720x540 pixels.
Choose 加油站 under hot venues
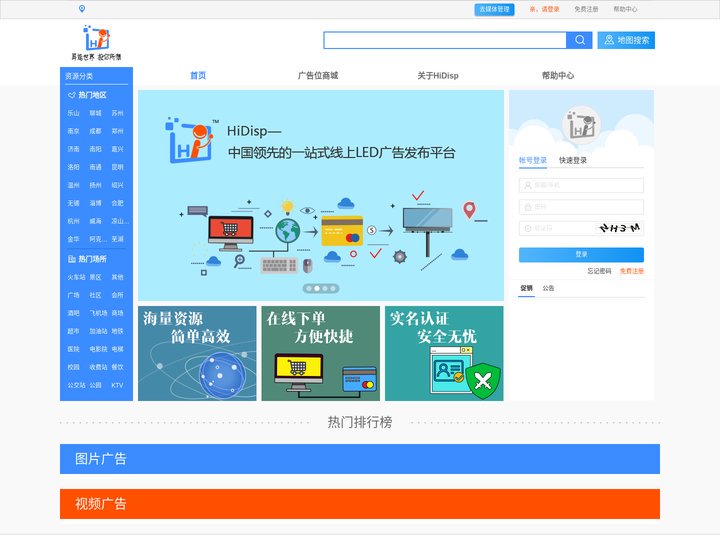point(98,331)
